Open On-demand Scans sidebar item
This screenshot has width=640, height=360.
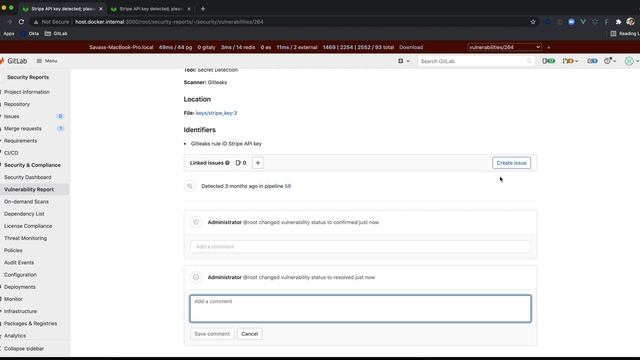point(26,202)
